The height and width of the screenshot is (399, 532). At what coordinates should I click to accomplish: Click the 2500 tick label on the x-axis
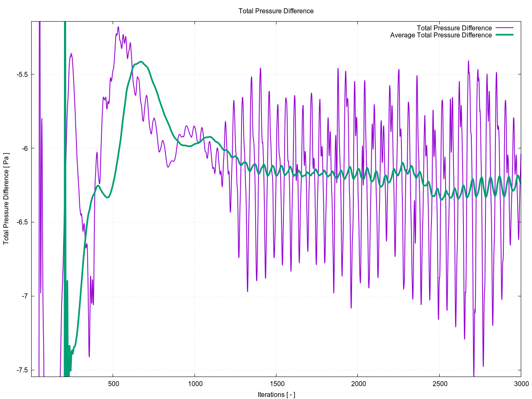[440, 384]
